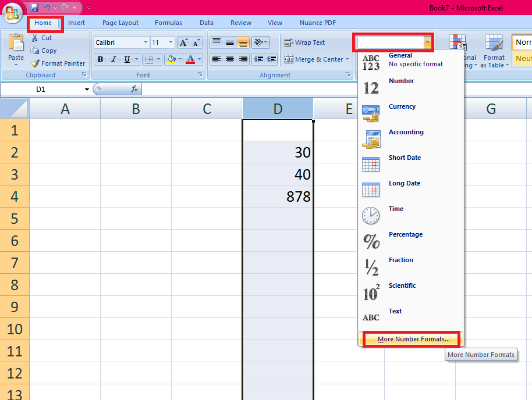The image size is (532, 400).
Task: Toggle bold formatting
Action: [100, 59]
